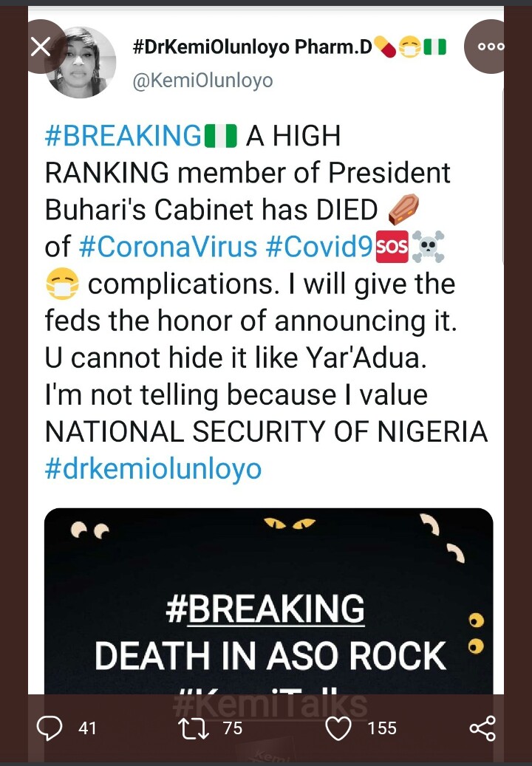Like the tweet with the heart icon
Viewport: 532px width, 766px height.
pos(338,728)
